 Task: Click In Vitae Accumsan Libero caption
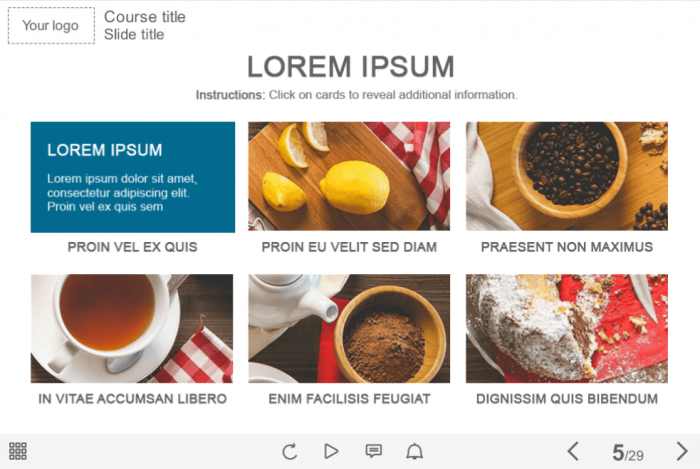click(x=133, y=398)
